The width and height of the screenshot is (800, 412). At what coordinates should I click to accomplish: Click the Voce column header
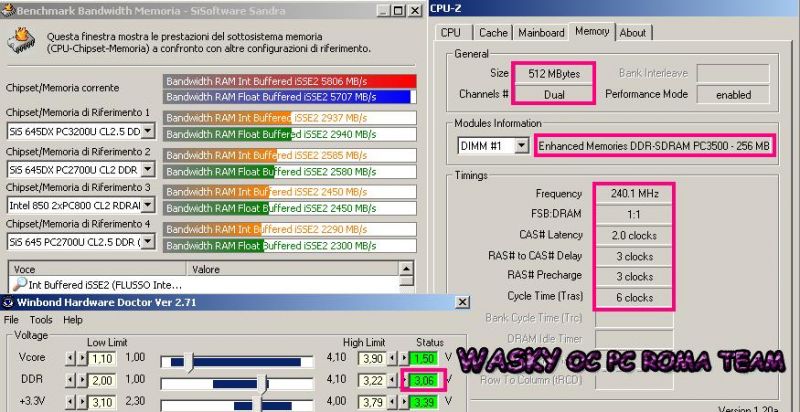tap(97, 269)
